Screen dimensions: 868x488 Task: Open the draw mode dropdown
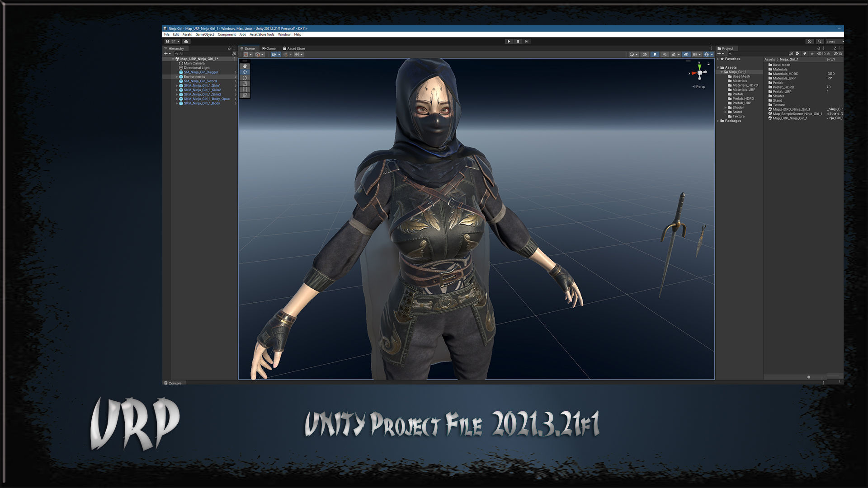click(x=634, y=54)
